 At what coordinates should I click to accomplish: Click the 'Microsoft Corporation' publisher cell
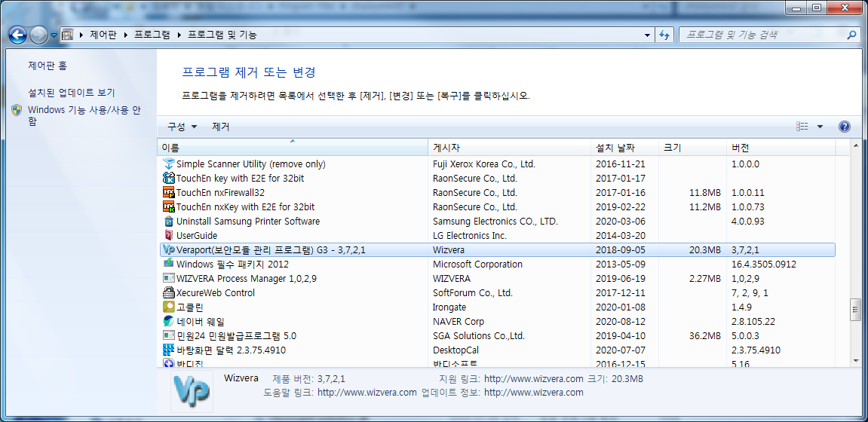pyautogui.click(x=477, y=264)
